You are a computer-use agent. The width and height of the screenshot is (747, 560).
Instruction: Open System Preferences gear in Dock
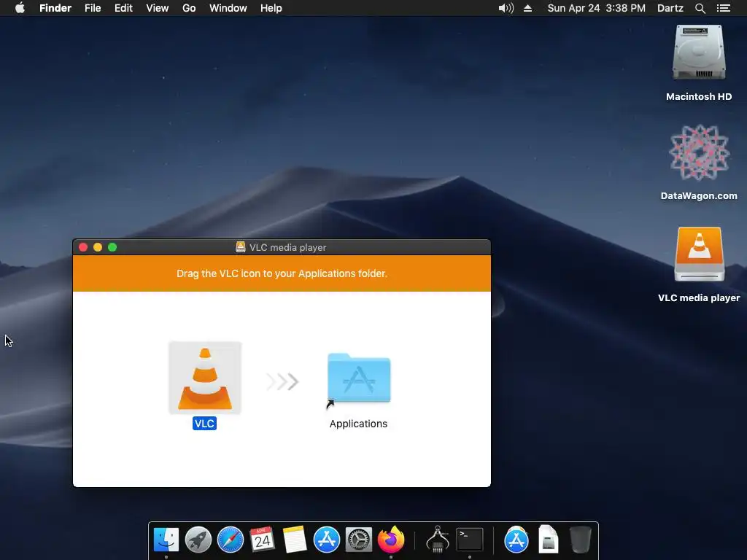pos(359,540)
